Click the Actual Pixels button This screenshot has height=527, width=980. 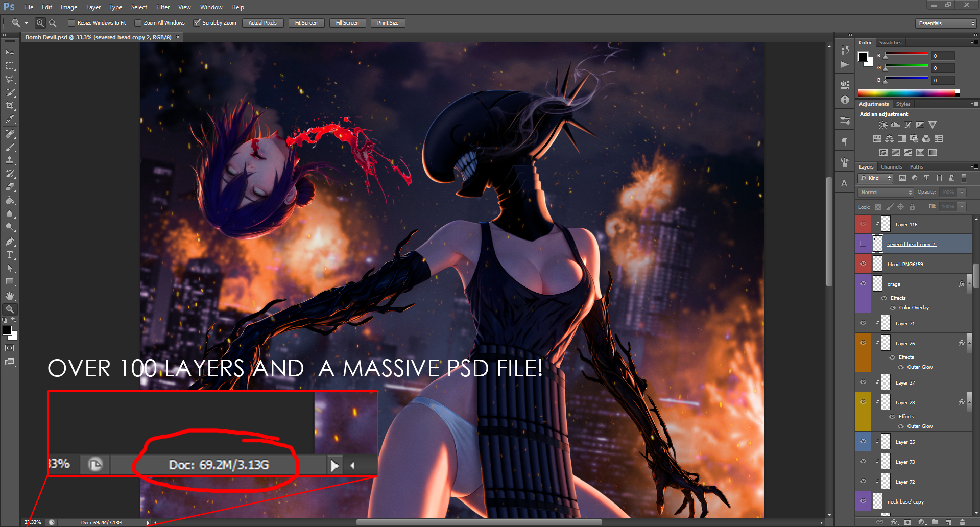pos(262,23)
